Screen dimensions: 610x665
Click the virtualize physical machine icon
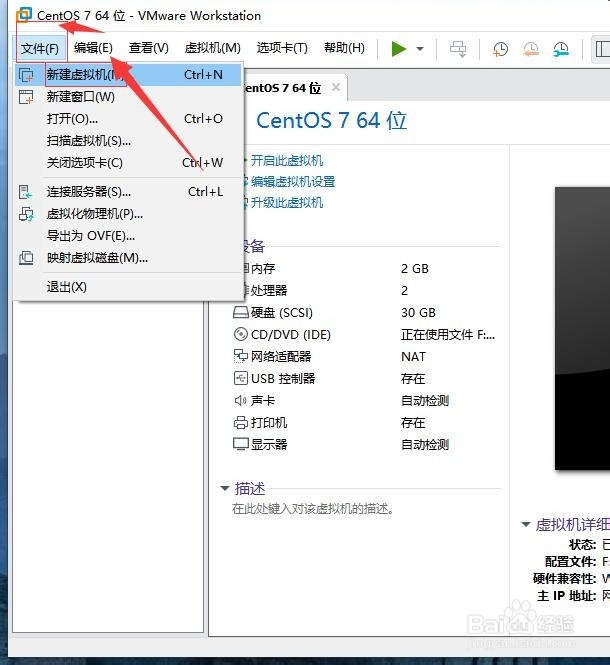point(26,214)
